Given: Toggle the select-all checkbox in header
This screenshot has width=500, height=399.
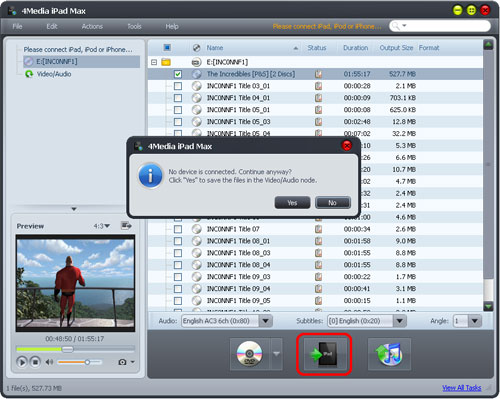Looking at the screenshot, I should [167, 48].
